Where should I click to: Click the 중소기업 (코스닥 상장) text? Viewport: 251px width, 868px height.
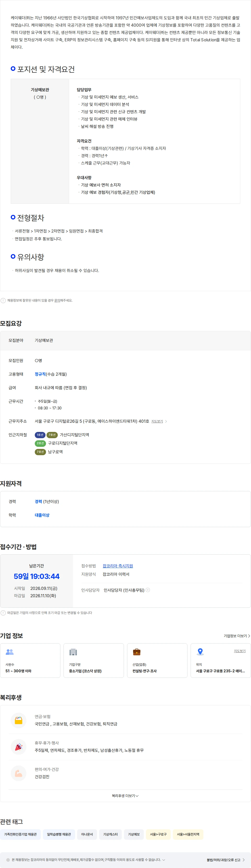(85, 670)
